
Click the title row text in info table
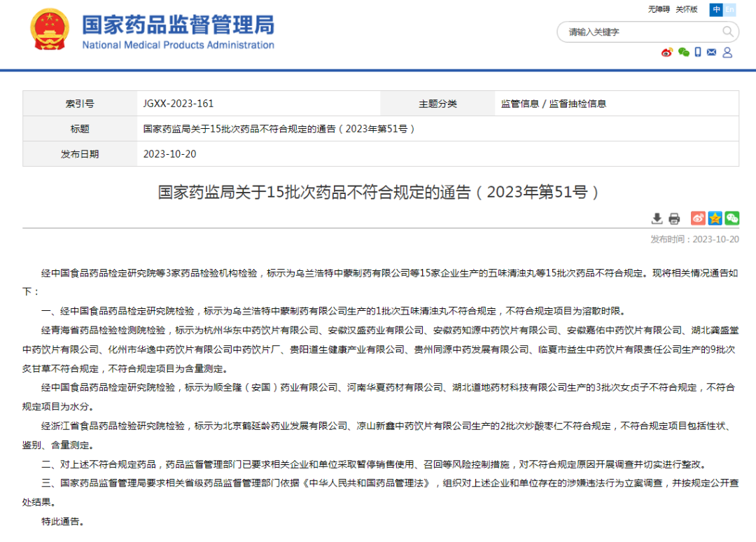tap(279, 129)
